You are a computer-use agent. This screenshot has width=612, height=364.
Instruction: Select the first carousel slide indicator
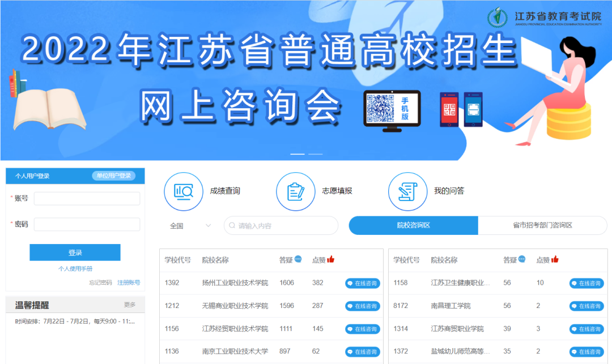click(297, 154)
